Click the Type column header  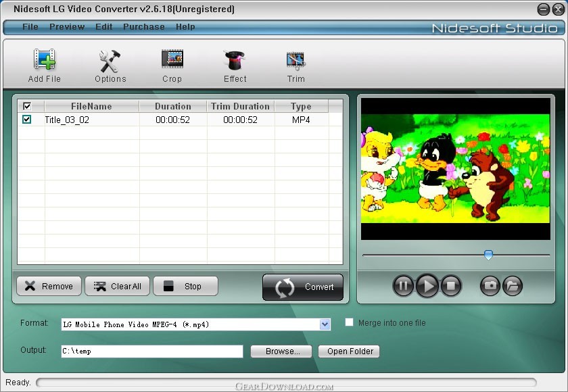tap(301, 106)
